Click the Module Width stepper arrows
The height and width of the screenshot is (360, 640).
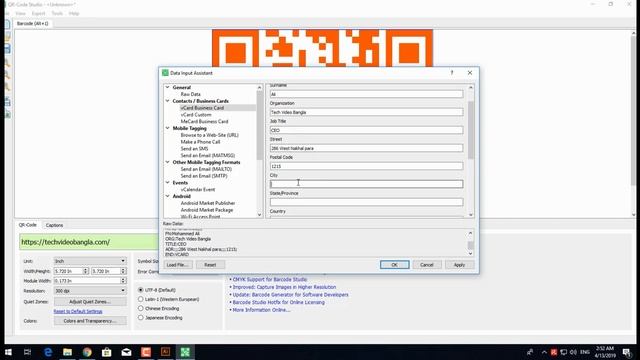click(123, 281)
